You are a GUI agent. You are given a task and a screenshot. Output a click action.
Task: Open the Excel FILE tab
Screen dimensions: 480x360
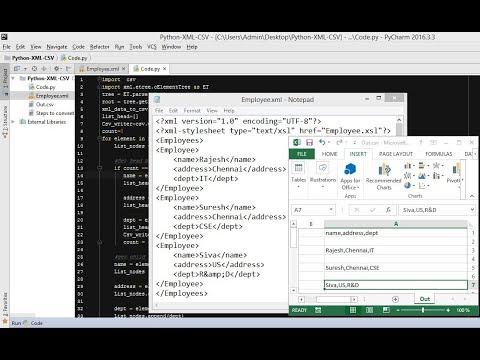point(302,154)
